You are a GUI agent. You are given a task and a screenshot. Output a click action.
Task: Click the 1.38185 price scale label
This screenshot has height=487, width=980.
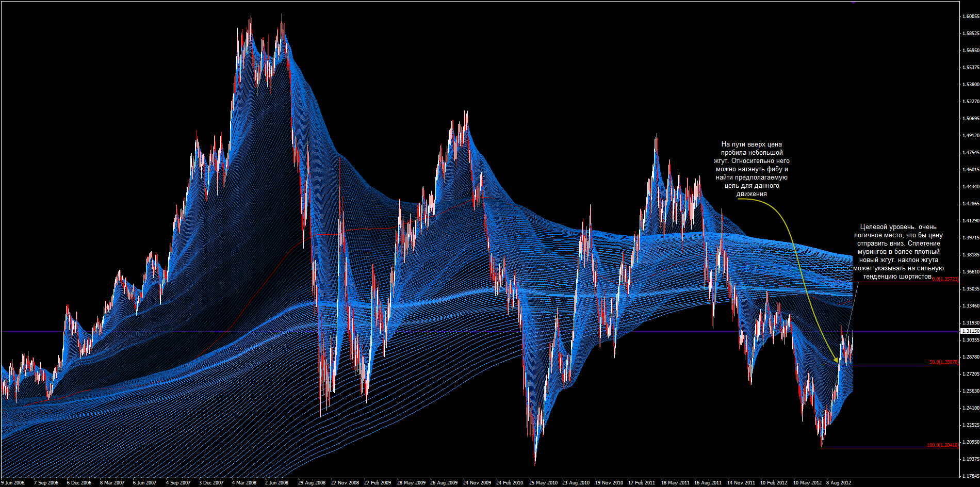(971, 255)
